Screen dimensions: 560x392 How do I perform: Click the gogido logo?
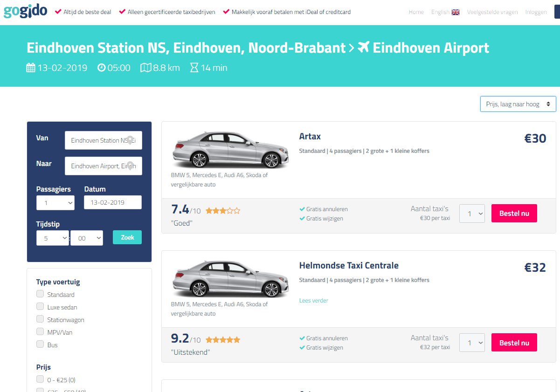point(25,10)
